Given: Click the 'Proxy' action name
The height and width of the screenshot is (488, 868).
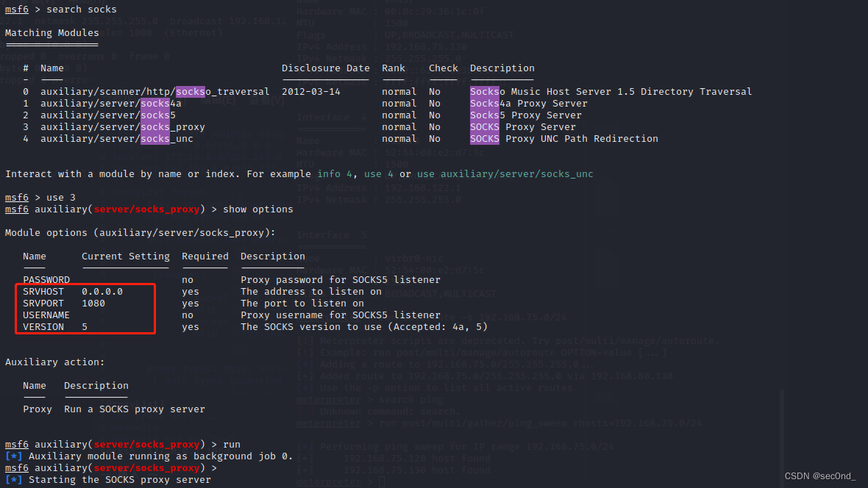Looking at the screenshot, I should (37, 409).
